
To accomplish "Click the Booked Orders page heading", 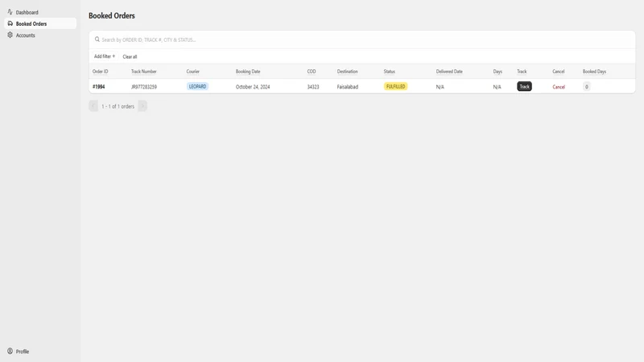I will [x=112, y=15].
